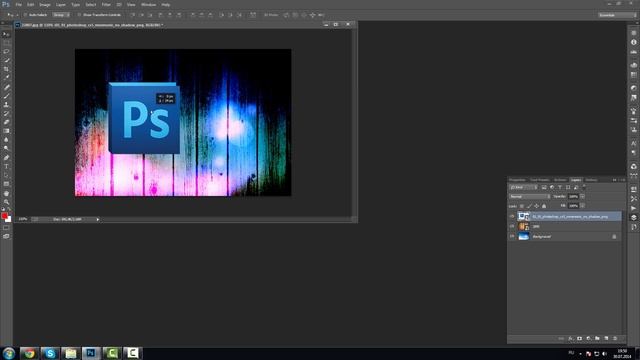
Task: Click the status bar zoom percentage field
Action: tap(23, 219)
